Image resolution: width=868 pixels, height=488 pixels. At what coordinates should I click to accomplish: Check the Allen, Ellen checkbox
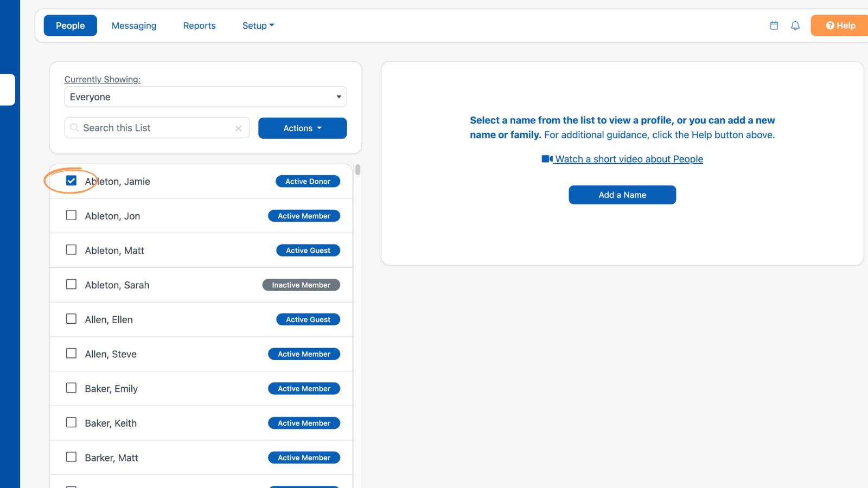point(71,319)
